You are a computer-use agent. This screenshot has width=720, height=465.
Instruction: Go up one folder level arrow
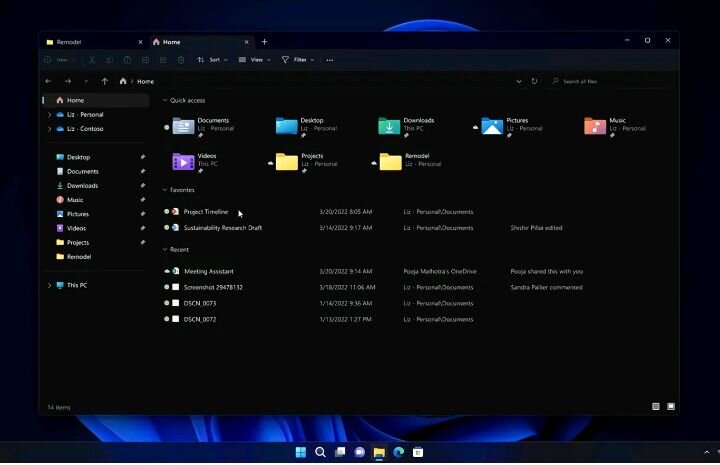pos(105,81)
